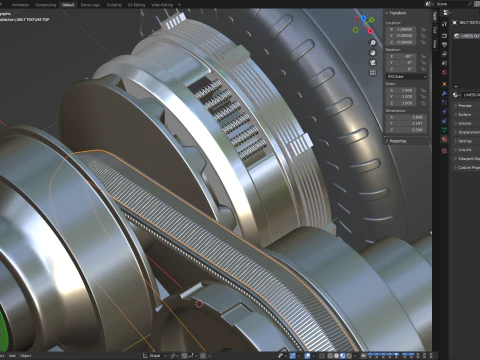Open the XYZ Euler rotation mode dropdown
The height and width of the screenshot is (360, 480).
(x=406, y=77)
